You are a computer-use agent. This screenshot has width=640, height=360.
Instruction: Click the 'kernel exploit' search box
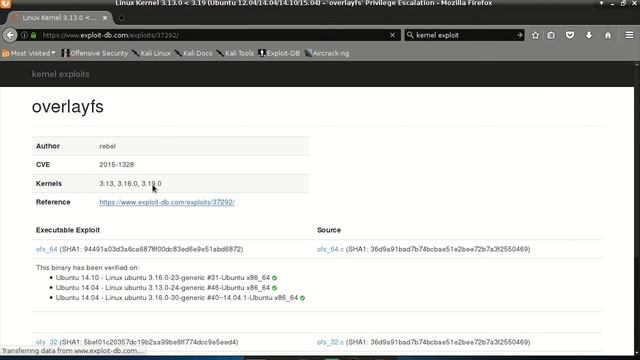tap(464, 35)
